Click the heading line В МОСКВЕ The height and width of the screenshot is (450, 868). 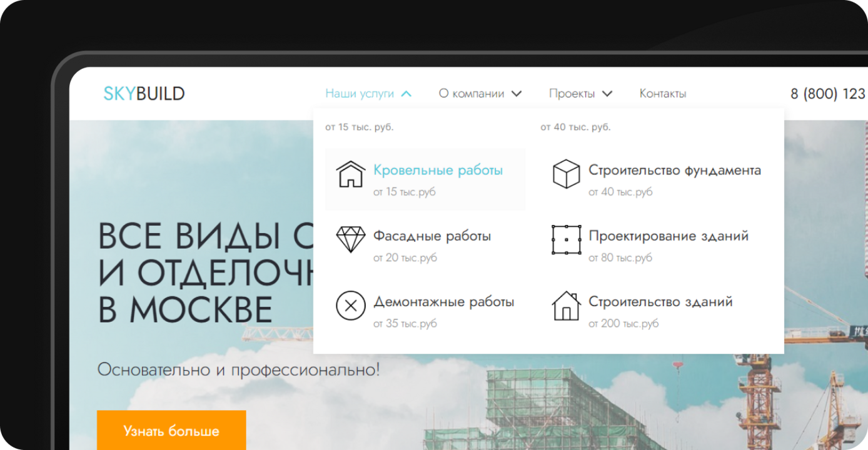click(x=185, y=309)
